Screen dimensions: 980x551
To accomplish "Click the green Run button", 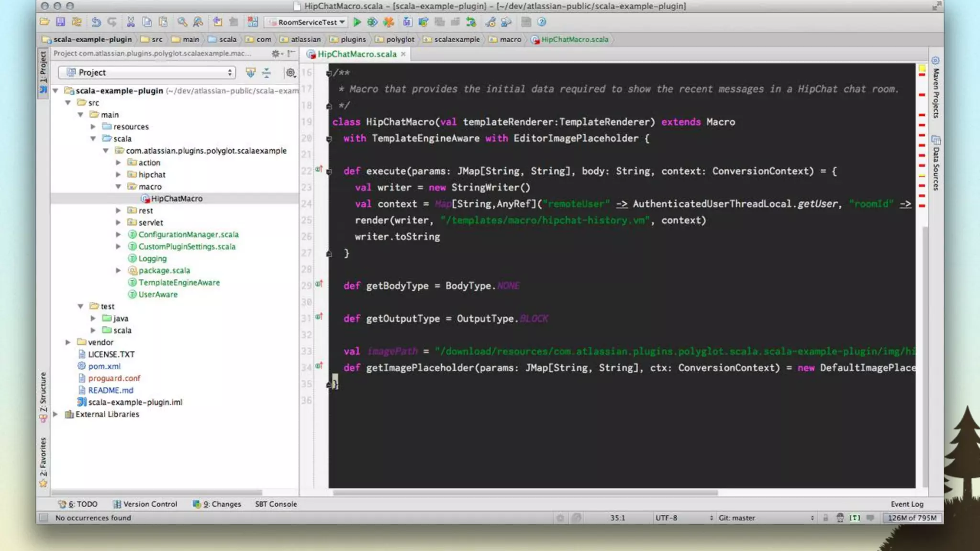I will [x=356, y=22].
